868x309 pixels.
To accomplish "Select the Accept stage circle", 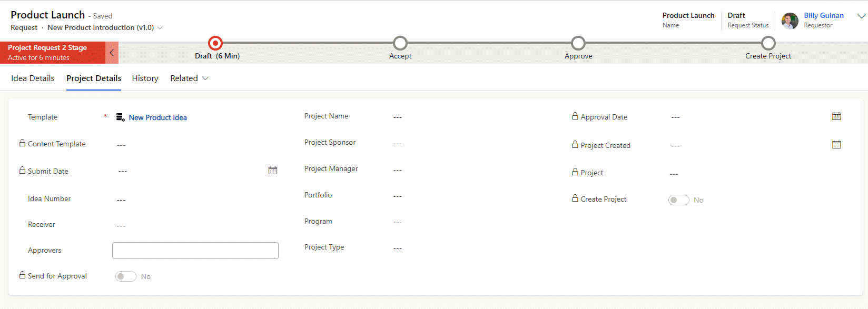I will [x=400, y=43].
